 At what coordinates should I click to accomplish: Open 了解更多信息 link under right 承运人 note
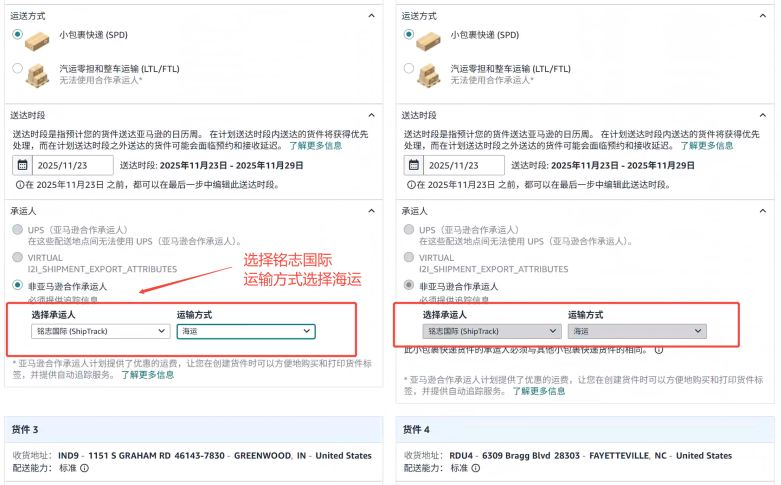539,391
